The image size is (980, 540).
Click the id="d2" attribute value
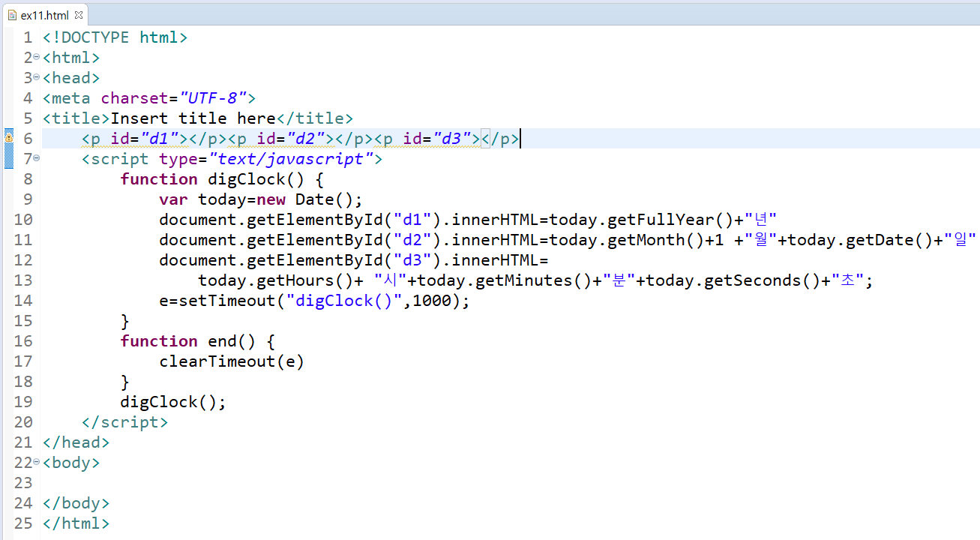coord(304,138)
